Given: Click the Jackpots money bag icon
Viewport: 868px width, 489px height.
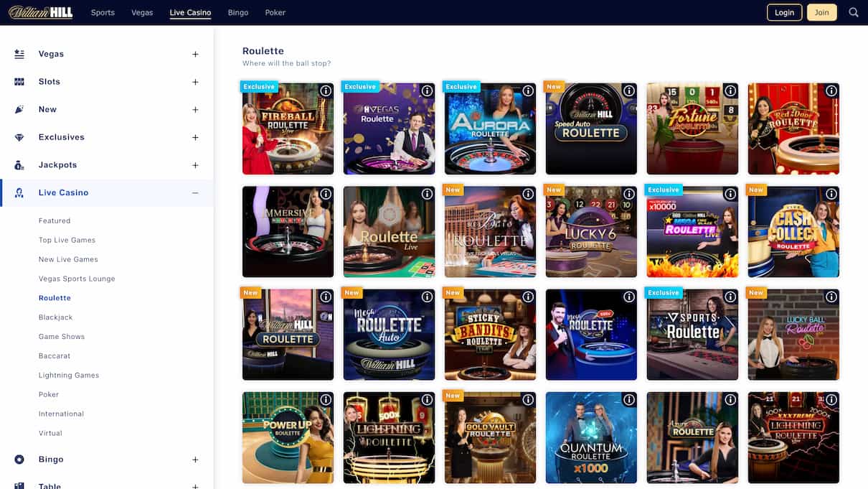Looking at the screenshot, I should (19, 165).
